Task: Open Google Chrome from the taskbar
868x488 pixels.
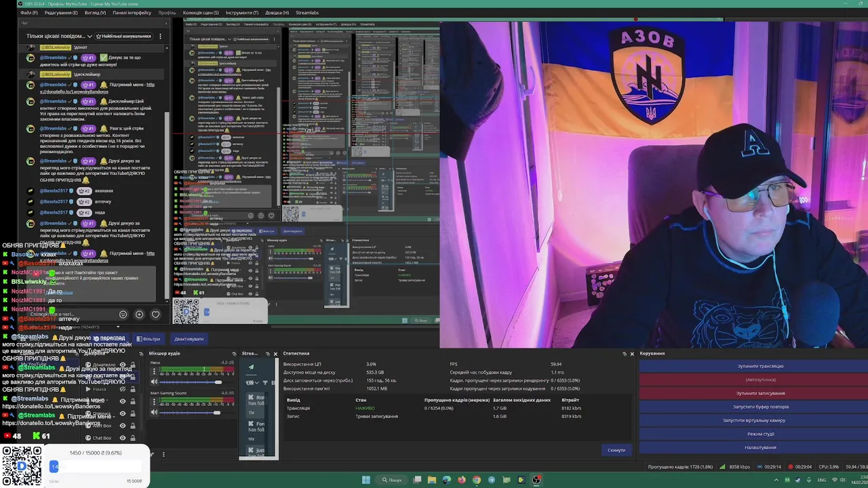Action: coord(477,480)
